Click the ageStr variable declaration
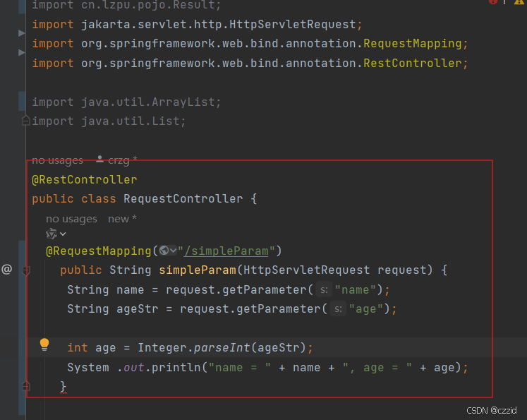The height and width of the screenshot is (420, 527). tap(137, 309)
